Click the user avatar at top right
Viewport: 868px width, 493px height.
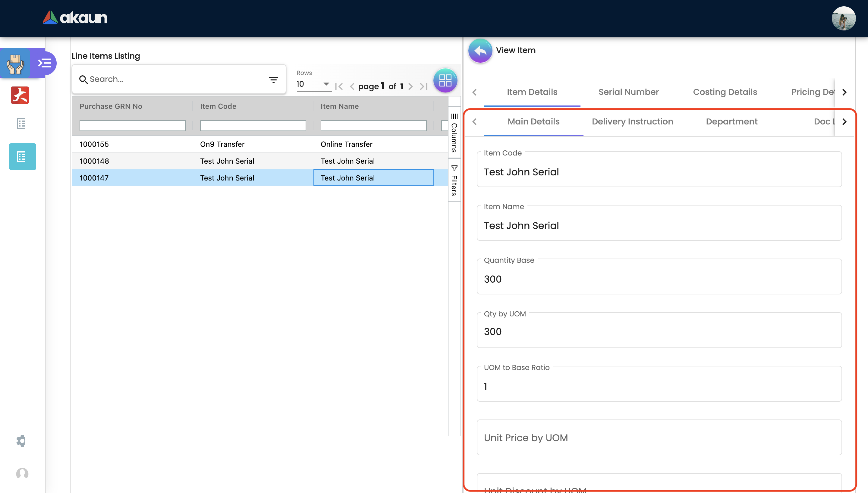pos(843,19)
